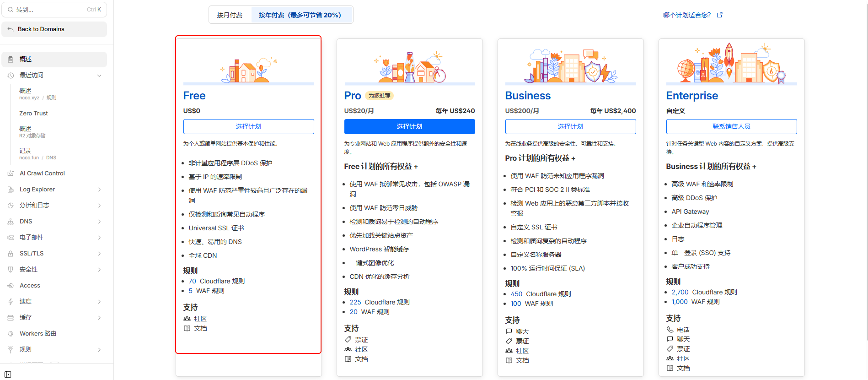Click the Workers 路由 icon
The width and height of the screenshot is (868, 380).
[x=11, y=334]
